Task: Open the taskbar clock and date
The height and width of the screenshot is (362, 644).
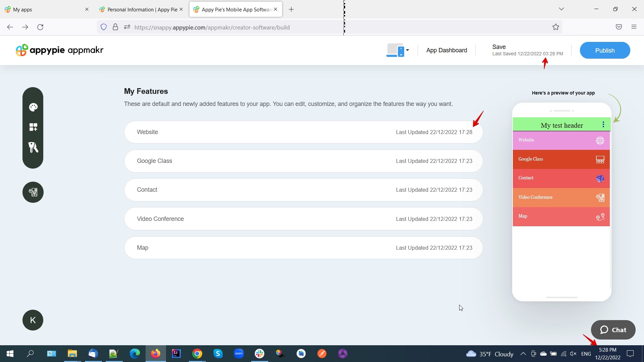Action: 607,354
